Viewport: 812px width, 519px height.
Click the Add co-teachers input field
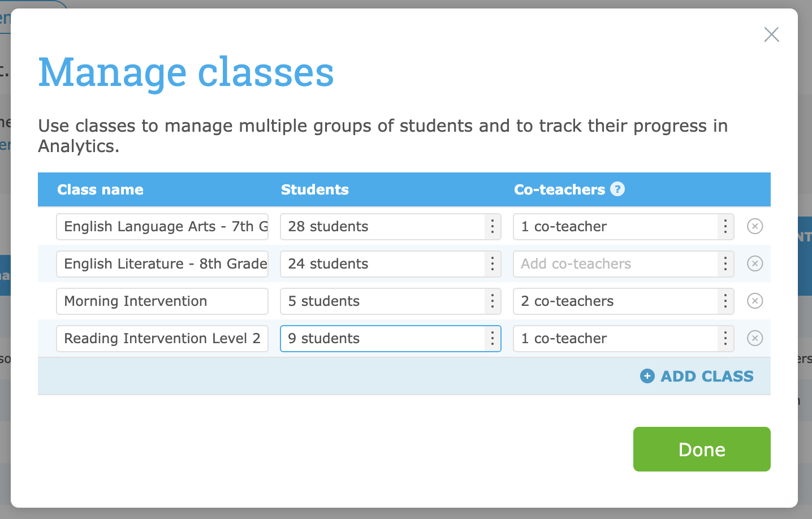coord(615,264)
